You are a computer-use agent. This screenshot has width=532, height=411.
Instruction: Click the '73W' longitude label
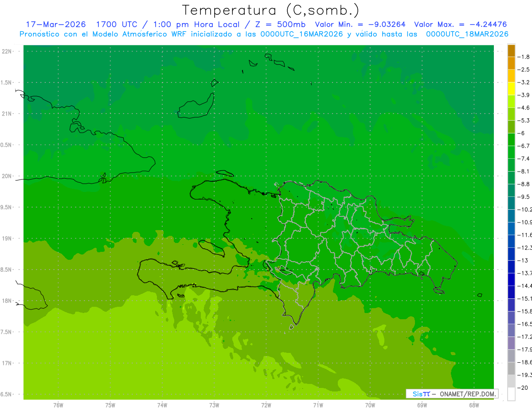tap(214, 405)
